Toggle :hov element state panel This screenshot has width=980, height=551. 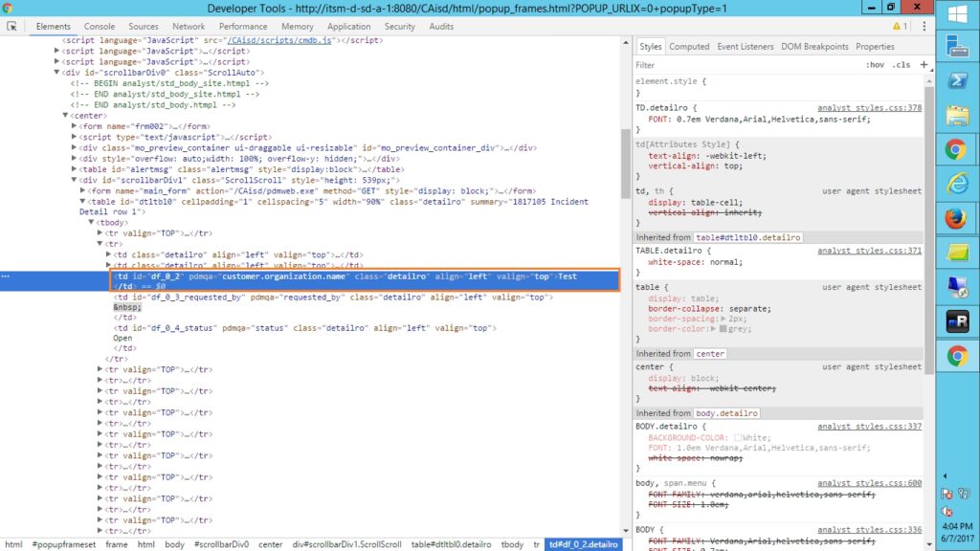click(874, 65)
